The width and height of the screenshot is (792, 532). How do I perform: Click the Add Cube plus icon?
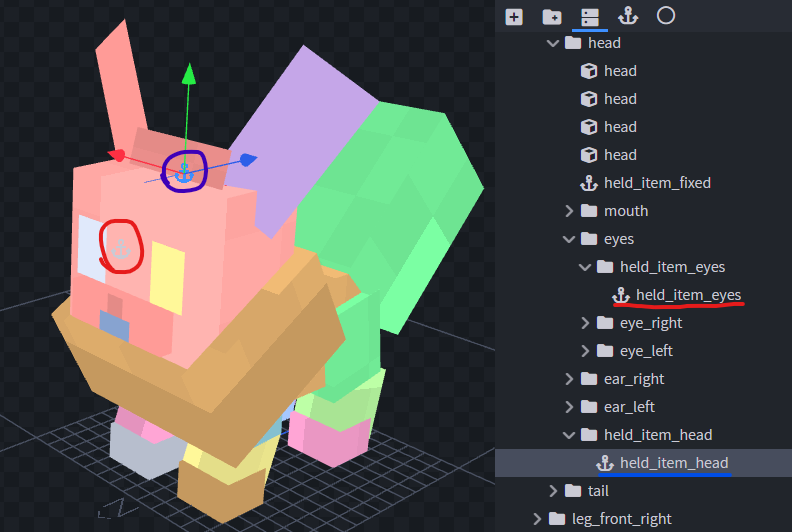(514, 17)
